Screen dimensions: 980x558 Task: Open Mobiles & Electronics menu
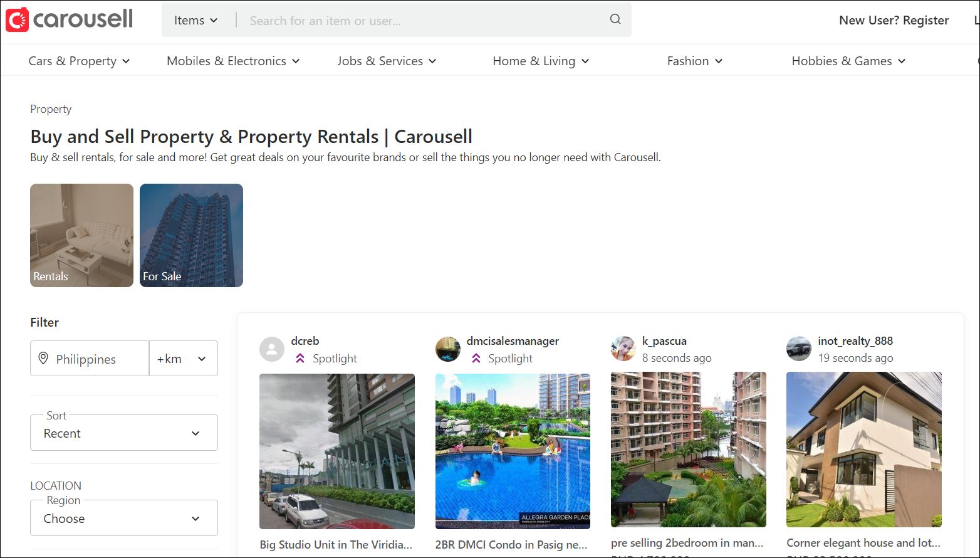click(x=234, y=61)
